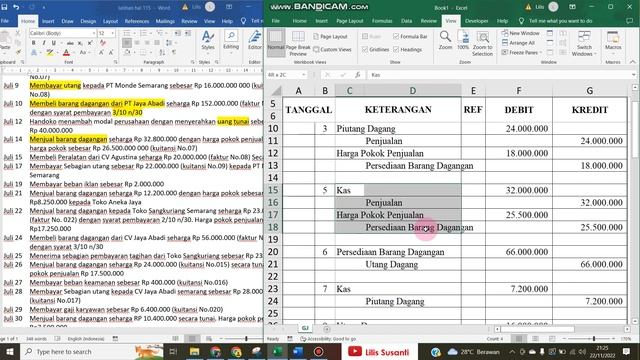Click Arrange All in Excel
The width and height of the screenshot is (640, 360).
(x=518, y=43)
